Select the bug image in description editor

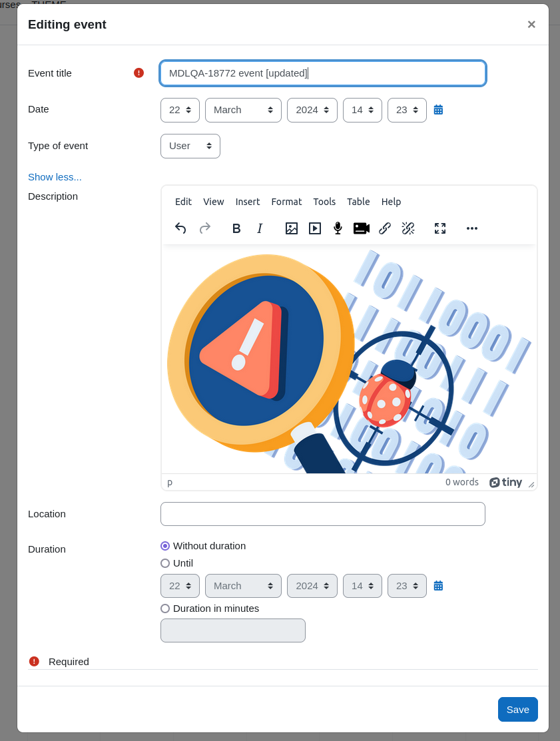pyautogui.click(x=349, y=362)
